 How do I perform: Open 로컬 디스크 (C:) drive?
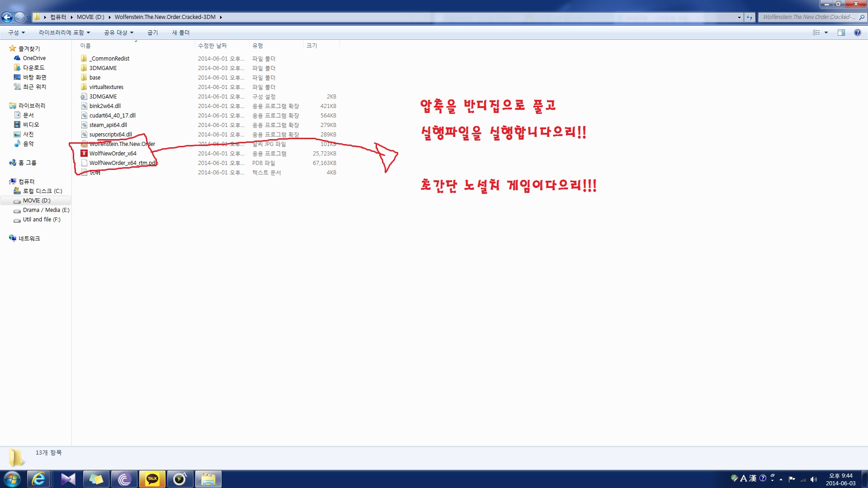(42, 191)
